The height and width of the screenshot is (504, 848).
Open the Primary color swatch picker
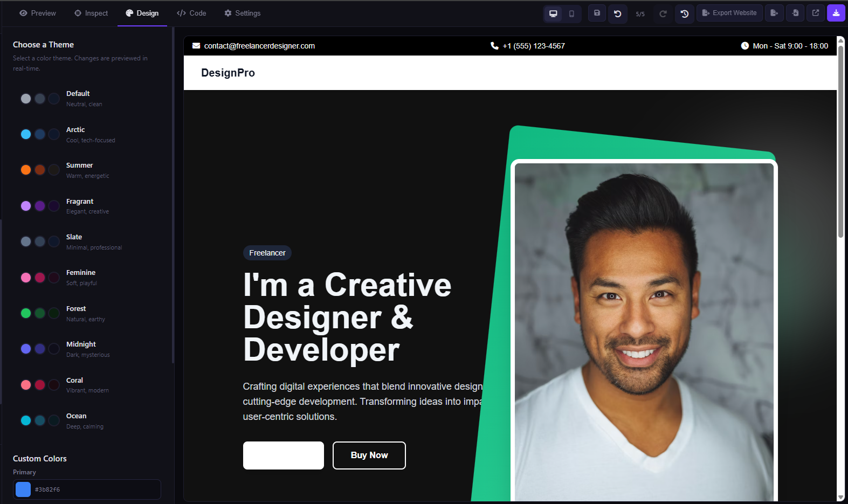pyautogui.click(x=23, y=489)
